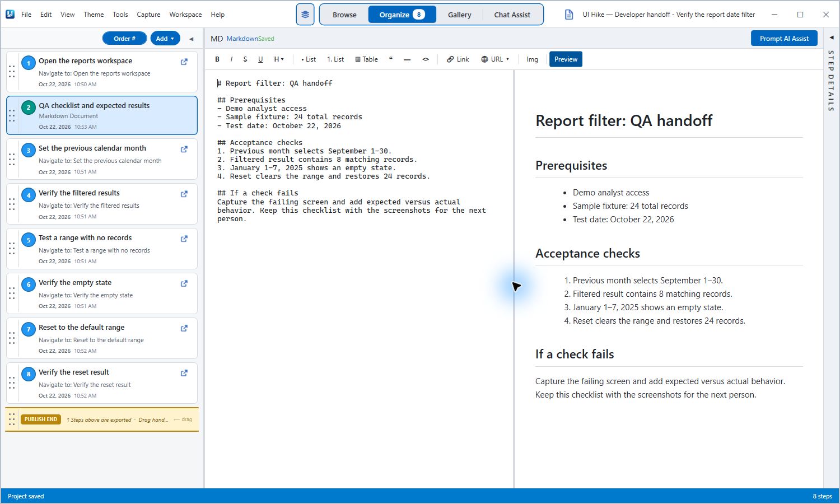
Task: Insert a numbered list
Action: [x=335, y=59]
